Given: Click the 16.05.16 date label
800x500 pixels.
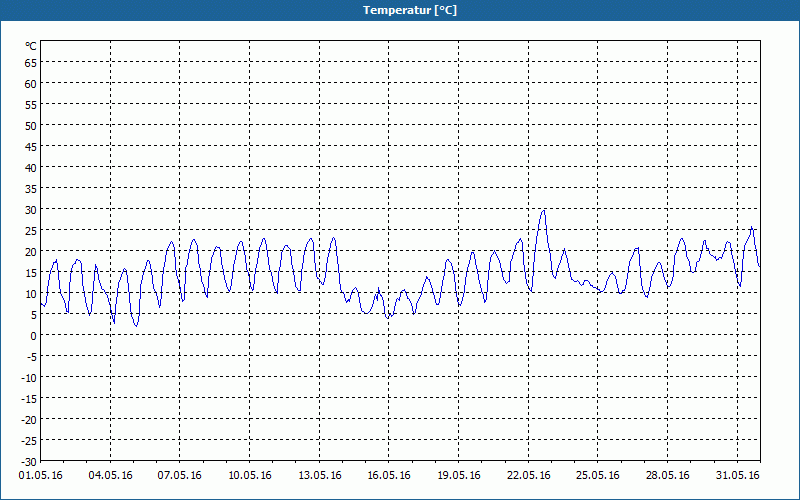Looking at the screenshot, I should 389,476.
